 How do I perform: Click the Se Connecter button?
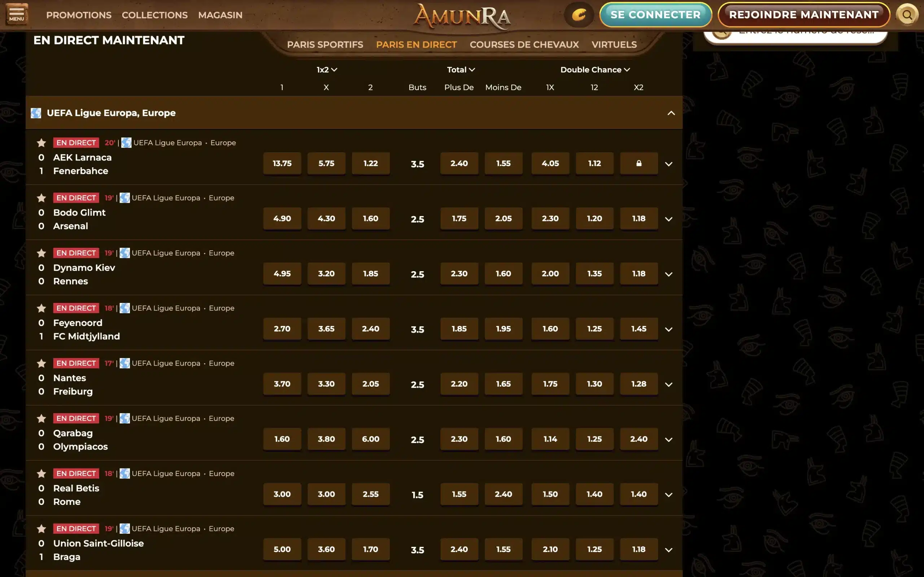[655, 15]
